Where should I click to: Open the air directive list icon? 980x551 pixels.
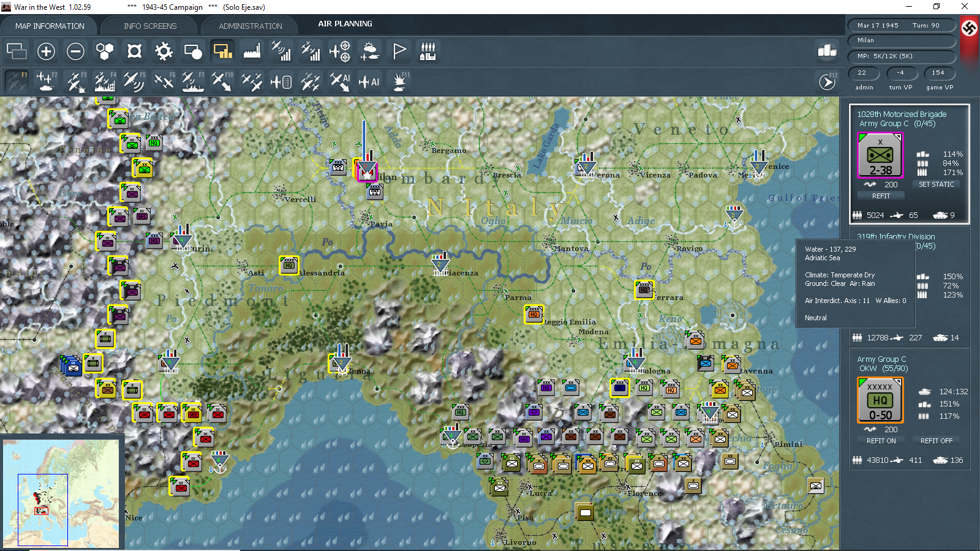(x=281, y=81)
